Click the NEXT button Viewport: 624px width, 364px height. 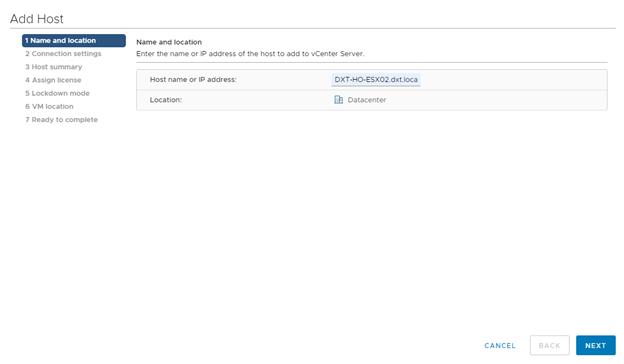[595, 345]
